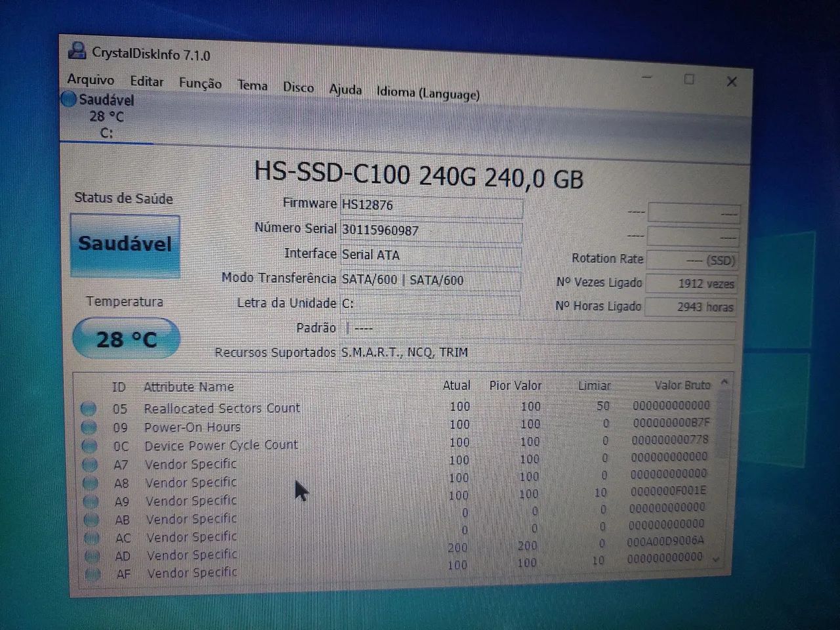Open the Idioma (Language) menu
Image resolution: width=840 pixels, height=630 pixels.
point(428,93)
